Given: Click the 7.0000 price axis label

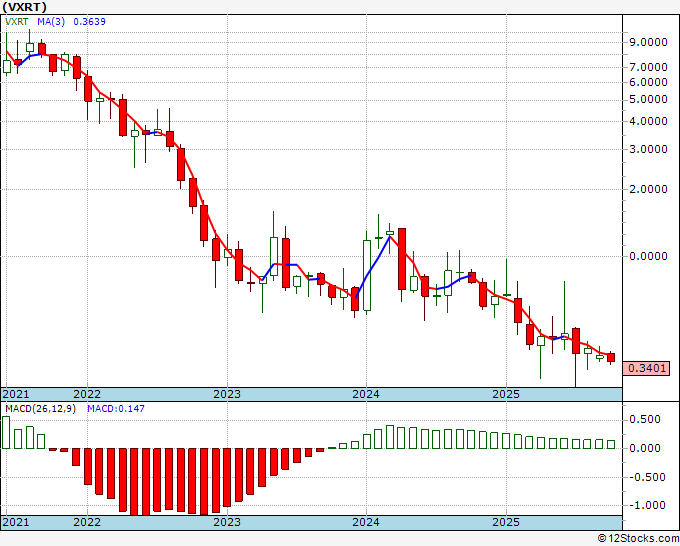Looking at the screenshot, I should pyautogui.click(x=648, y=67).
